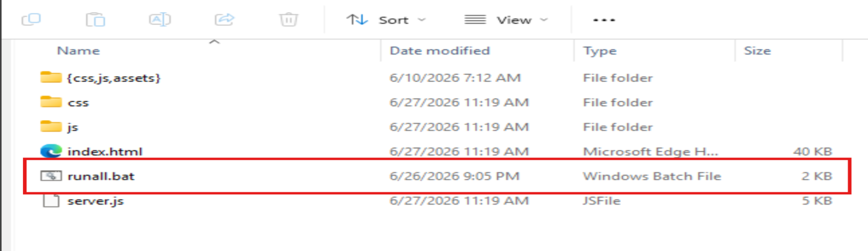The image size is (868, 251).
Task: Select the Rename icon in toolbar
Action: point(160,20)
